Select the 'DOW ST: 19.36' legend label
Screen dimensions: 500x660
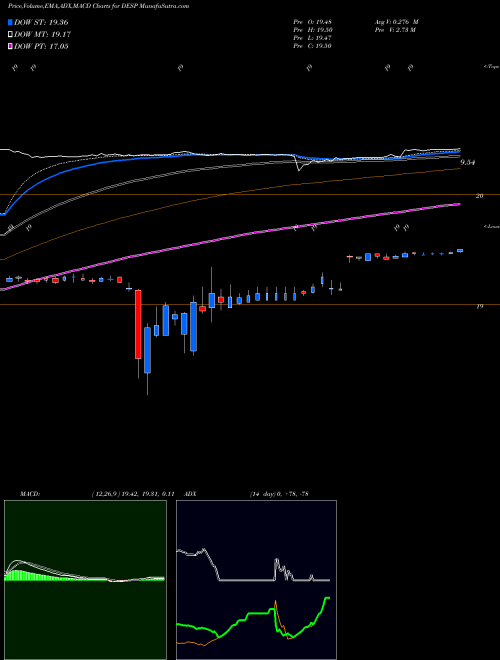[x=41, y=22]
